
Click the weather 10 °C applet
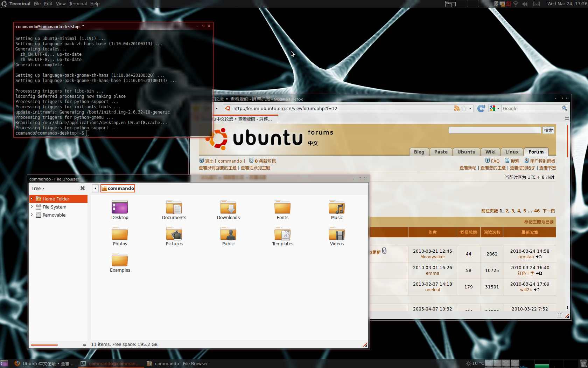tap(475, 363)
